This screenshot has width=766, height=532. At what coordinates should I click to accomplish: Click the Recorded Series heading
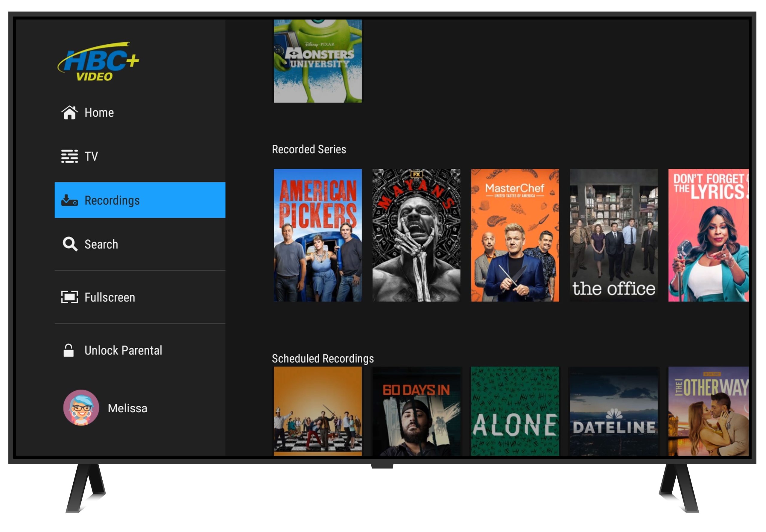pos(309,149)
